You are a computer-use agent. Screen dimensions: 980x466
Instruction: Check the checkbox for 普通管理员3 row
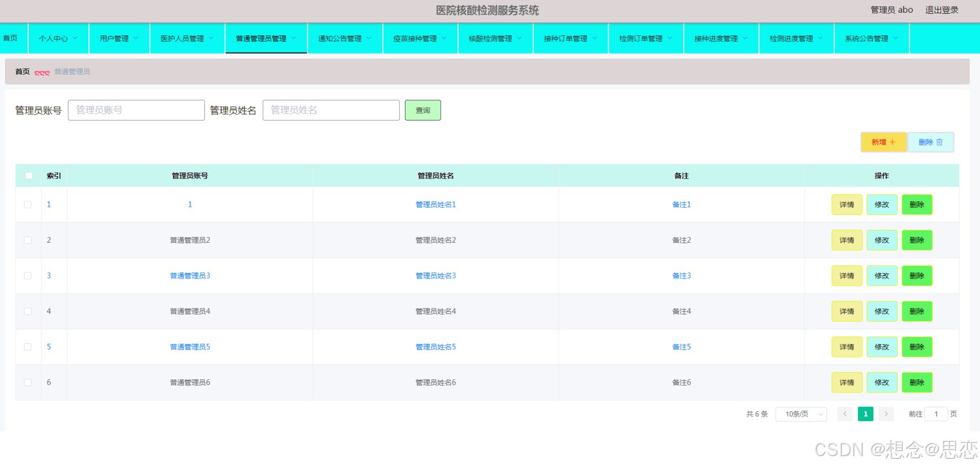[x=28, y=276]
